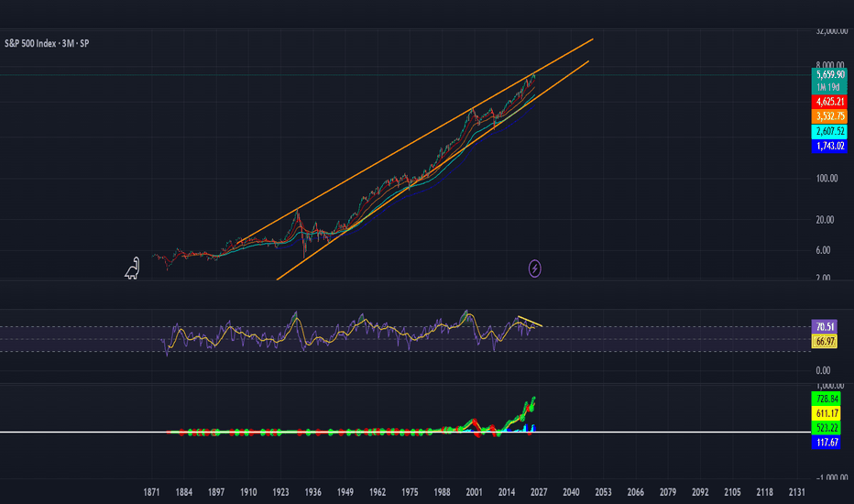Screen dimensions: 854x504
Task: Click the current price label 5,659.90
Action: coord(829,74)
